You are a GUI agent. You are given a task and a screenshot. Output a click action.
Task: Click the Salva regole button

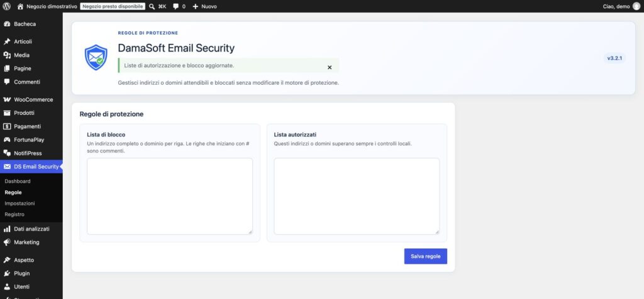click(x=426, y=256)
